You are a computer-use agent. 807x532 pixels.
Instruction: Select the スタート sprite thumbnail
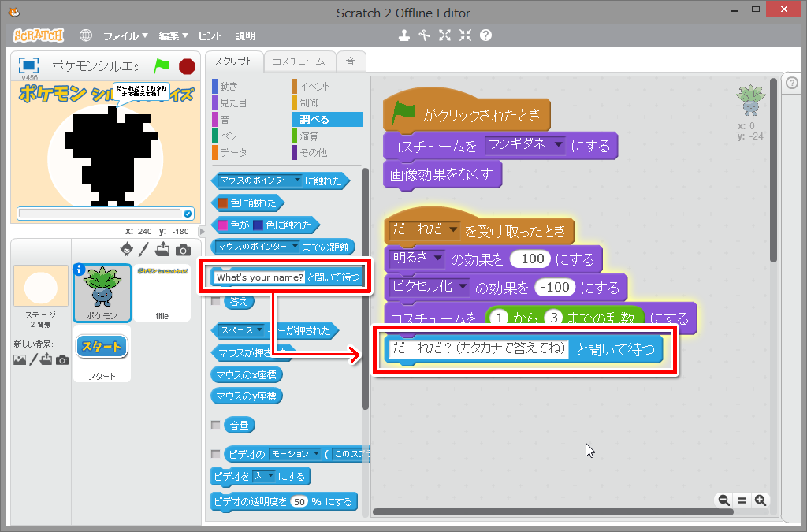(102, 353)
